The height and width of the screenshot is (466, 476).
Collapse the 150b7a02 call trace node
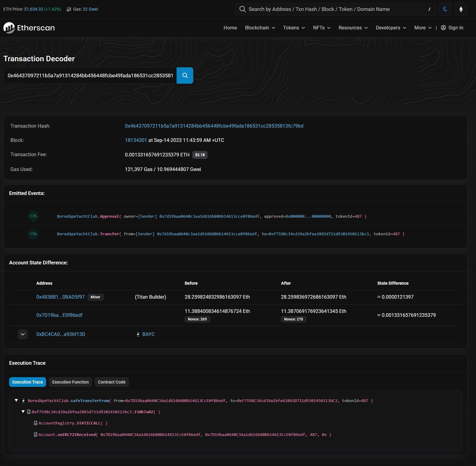click(x=23, y=412)
